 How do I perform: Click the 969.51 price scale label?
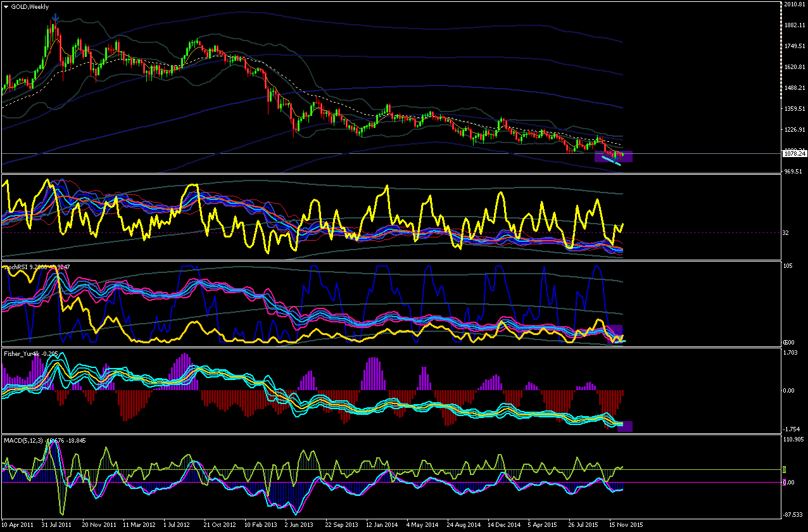pyautogui.click(x=792, y=172)
